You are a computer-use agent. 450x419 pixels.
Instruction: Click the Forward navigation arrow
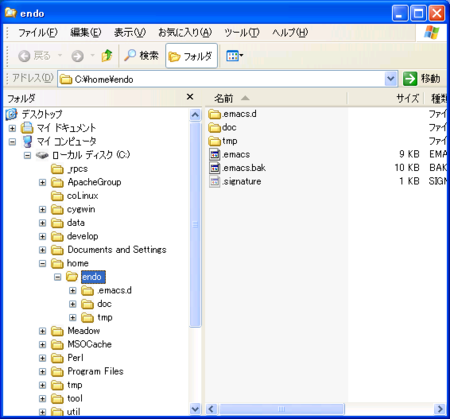pyautogui.click(x=77, y=56)
